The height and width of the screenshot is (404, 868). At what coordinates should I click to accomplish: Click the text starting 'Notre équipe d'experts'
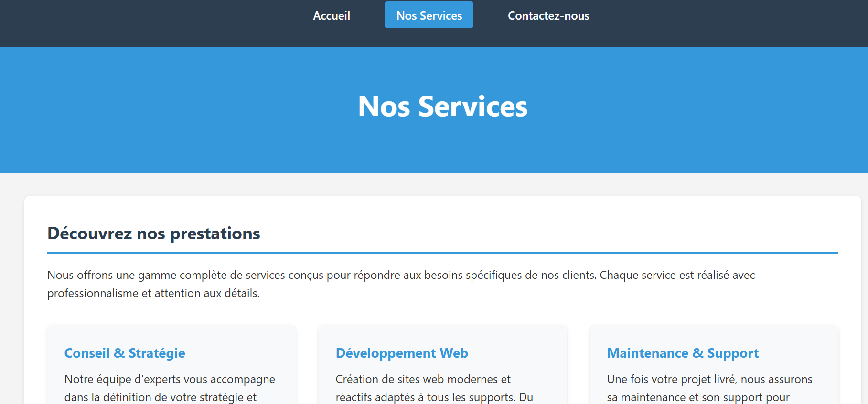pyautogui.click(x=170, y=379)
